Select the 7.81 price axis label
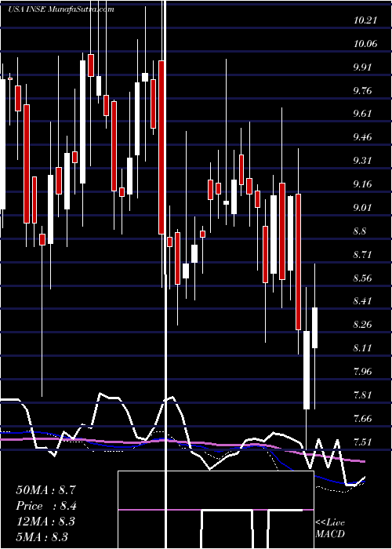The image size is (392, 549). (x=364, y=395)
